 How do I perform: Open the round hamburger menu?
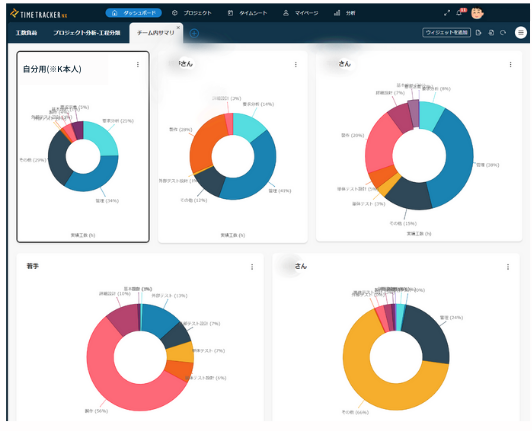(521, 33)
